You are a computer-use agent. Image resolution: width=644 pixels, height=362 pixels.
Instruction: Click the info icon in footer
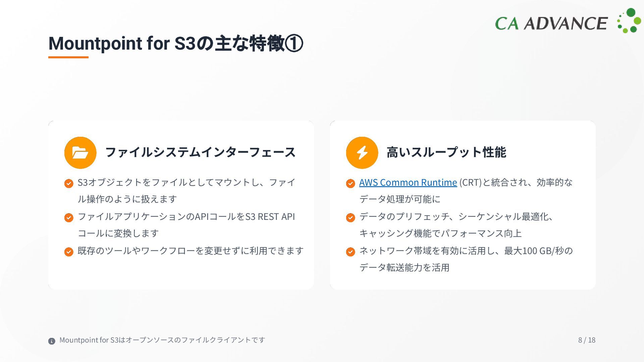tap(52, 341)
